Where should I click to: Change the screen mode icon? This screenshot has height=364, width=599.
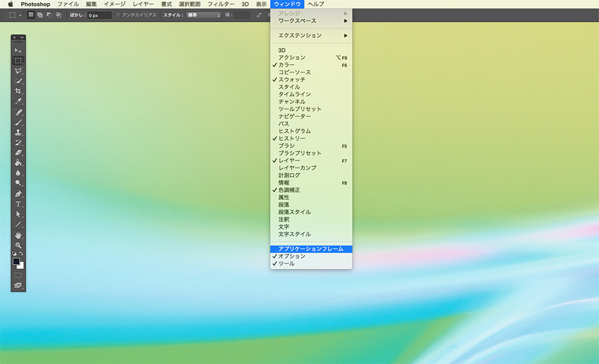(x=18, y=286)
